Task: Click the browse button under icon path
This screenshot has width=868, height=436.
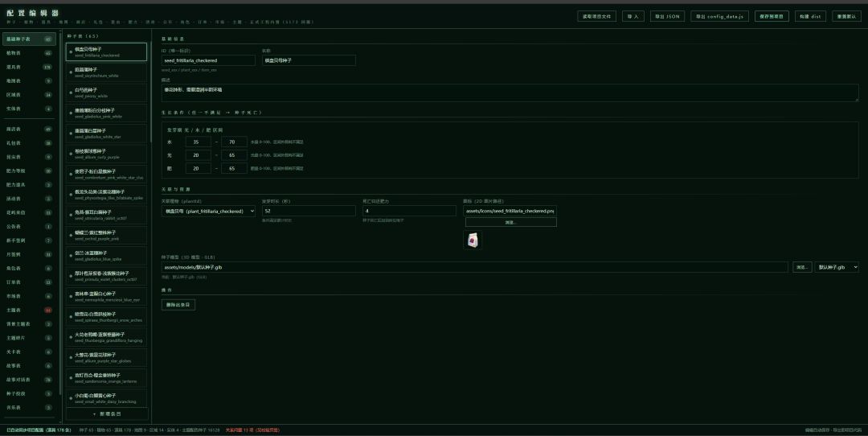Action: coord(511,222)
